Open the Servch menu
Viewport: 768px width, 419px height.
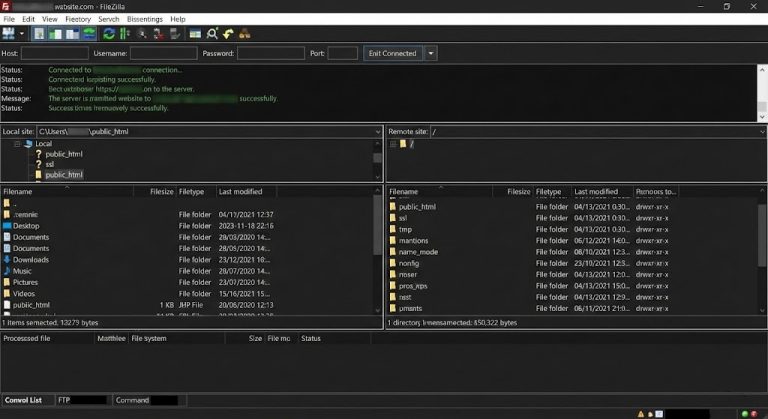(109, 19)
